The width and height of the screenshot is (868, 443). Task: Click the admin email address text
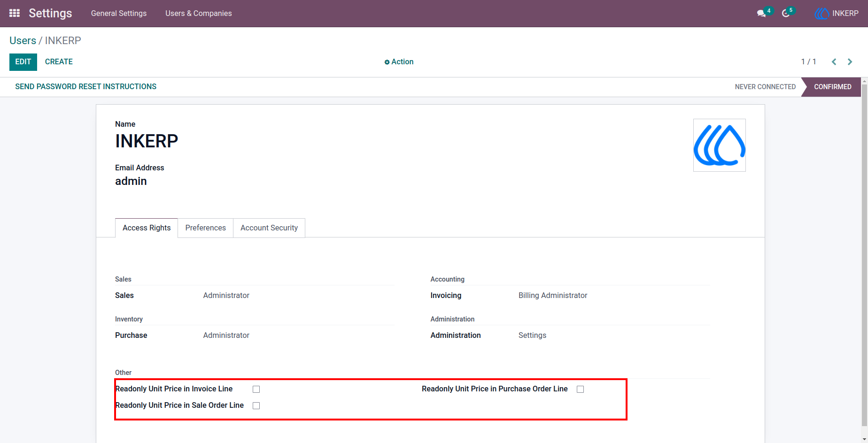(x=131, y=182)
